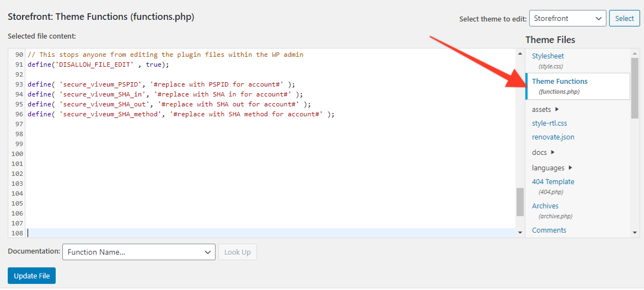Click the code editor scroll up arrow
Screen dimensions: 644x290
pos(520,52)
